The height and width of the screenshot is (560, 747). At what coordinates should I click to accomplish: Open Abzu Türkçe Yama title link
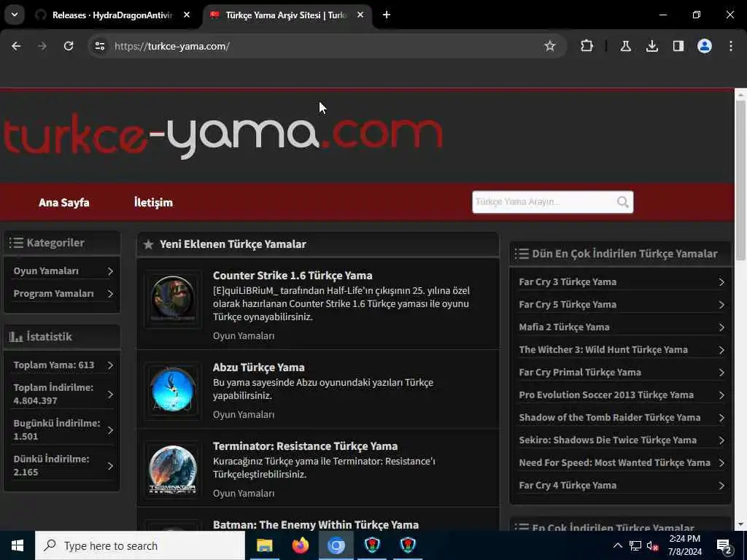[259, 367]
